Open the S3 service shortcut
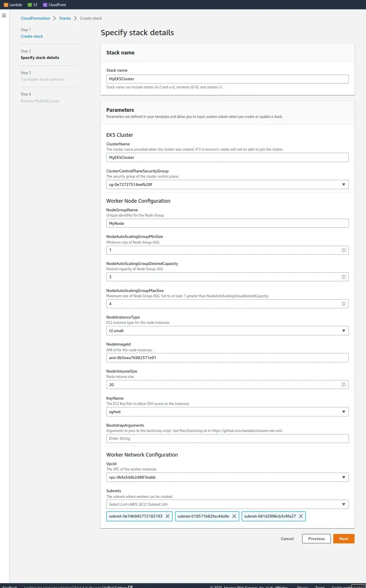366x588 pixels. click(33, 5)
